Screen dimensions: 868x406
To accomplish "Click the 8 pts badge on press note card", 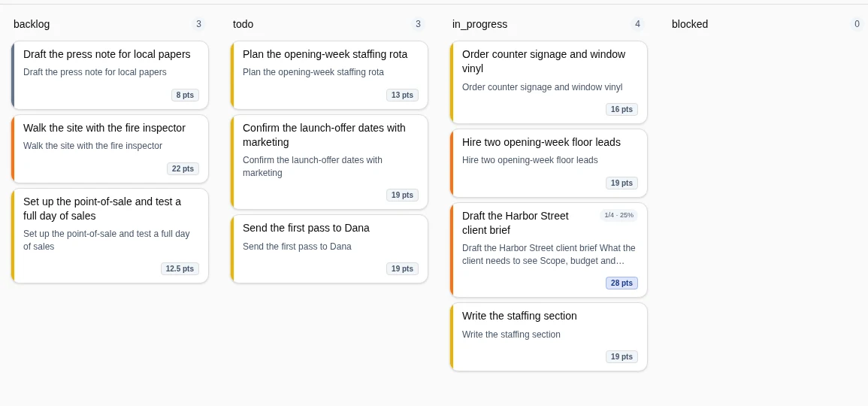I will [185, 95].
